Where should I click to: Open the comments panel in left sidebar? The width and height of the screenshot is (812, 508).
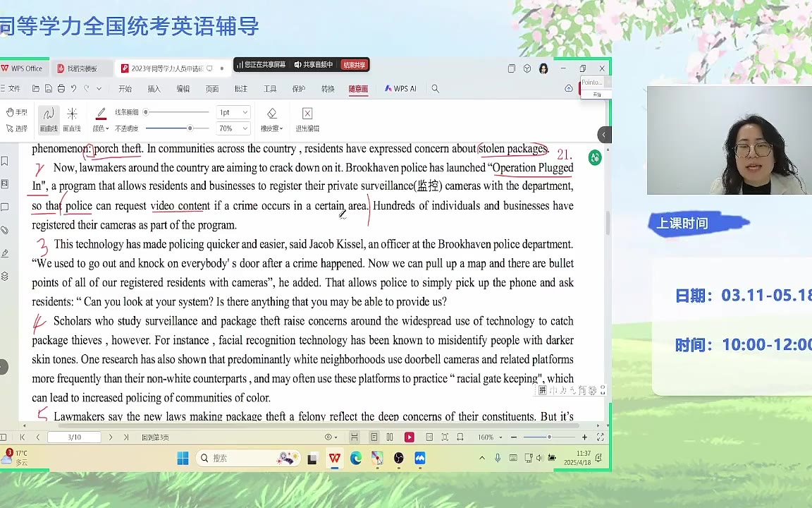[x=5, y=207]
